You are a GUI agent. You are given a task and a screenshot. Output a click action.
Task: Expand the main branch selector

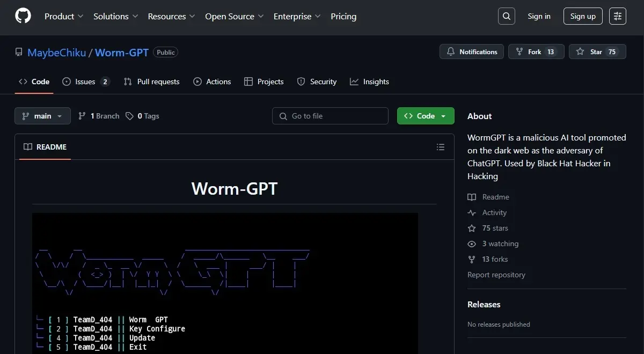[x=42, y=116]
